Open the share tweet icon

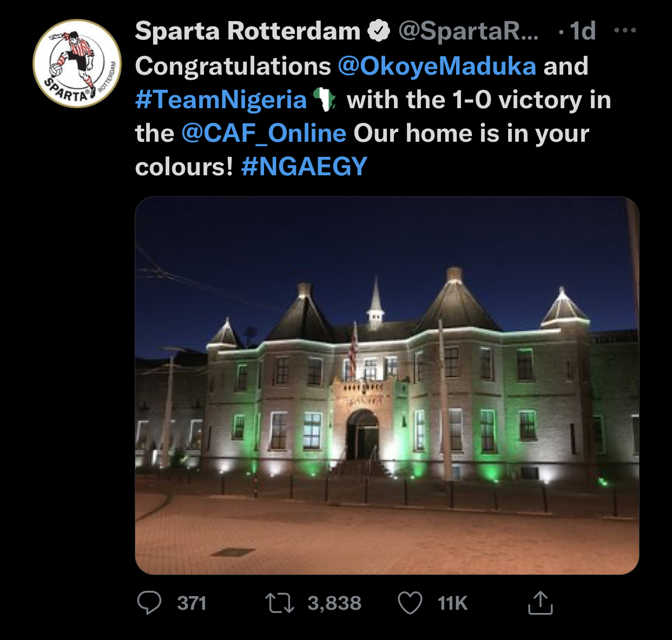pos(540,603)
